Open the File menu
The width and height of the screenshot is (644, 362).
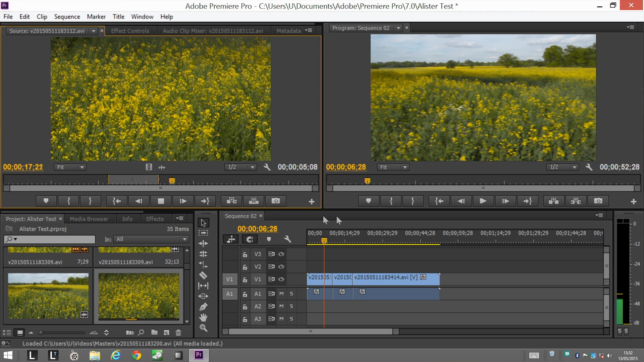click(x=8, y=17)
